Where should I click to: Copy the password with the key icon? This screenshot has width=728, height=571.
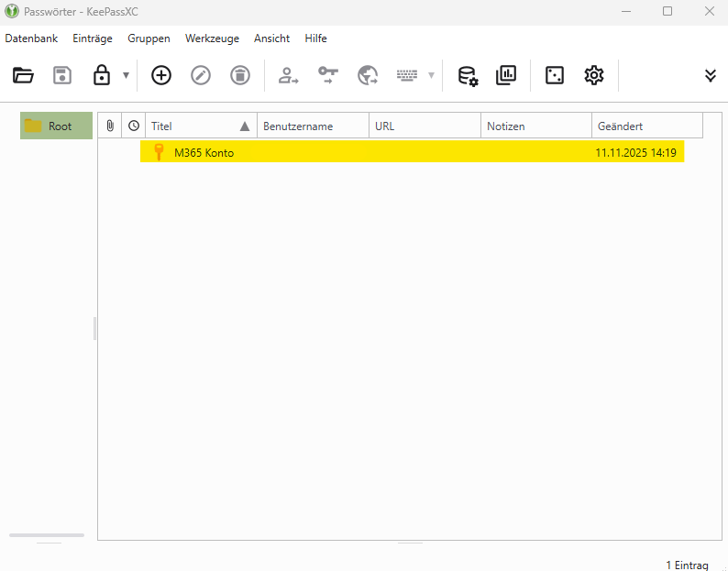tap(328, 75)
